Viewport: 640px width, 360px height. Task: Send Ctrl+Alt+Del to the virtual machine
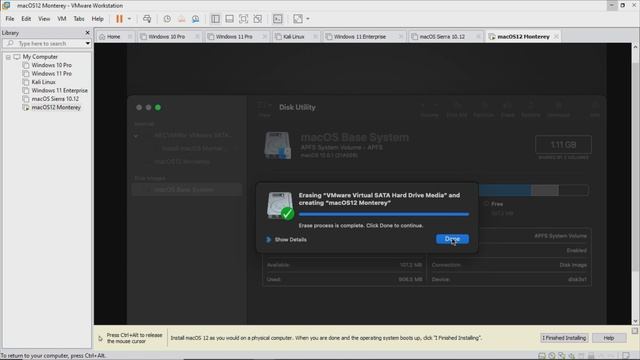click(x=147, y=19)
